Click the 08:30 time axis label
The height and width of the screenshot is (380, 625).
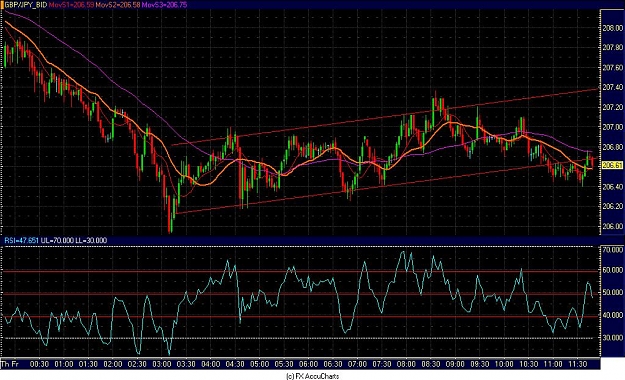tap(431, 364)
